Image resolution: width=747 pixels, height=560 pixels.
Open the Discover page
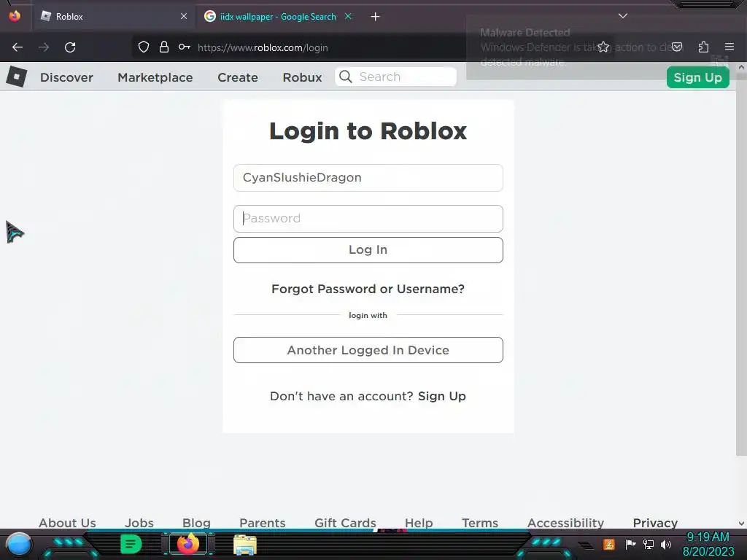pyautogui.click(x=66, y=77)
